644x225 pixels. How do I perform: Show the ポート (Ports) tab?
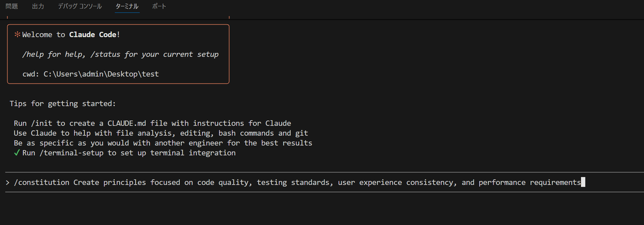click(x=159, y=6)
